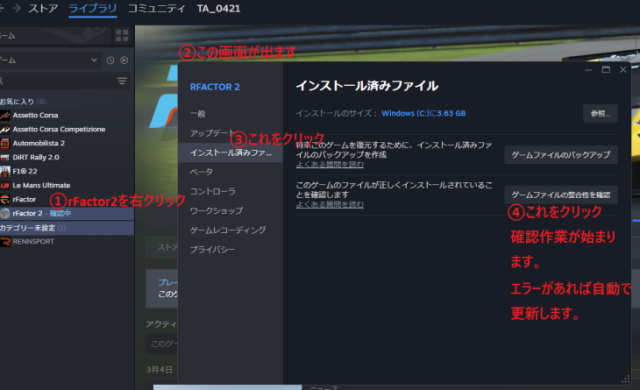
Task: Click the Assetto Corsa game icon
Action: [x=5, y=115]
